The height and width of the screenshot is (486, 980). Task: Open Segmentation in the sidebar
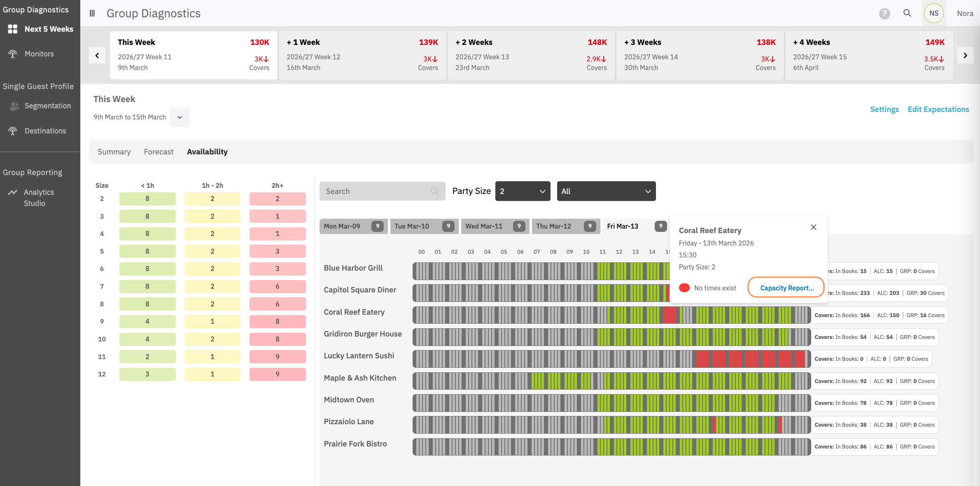point(47,106)
